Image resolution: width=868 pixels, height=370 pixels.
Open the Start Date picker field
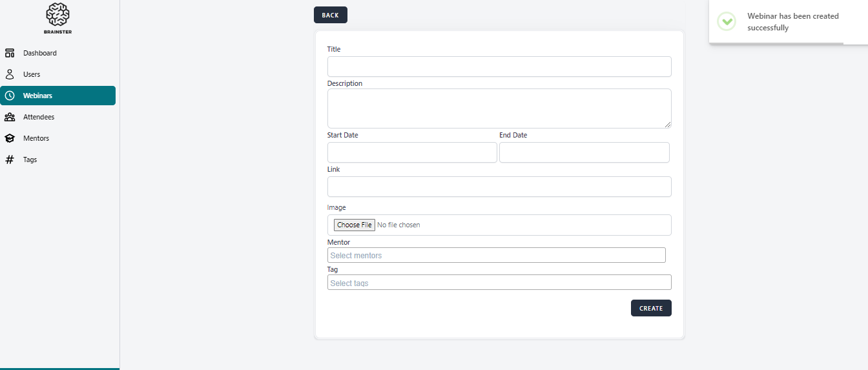[412, 152]
